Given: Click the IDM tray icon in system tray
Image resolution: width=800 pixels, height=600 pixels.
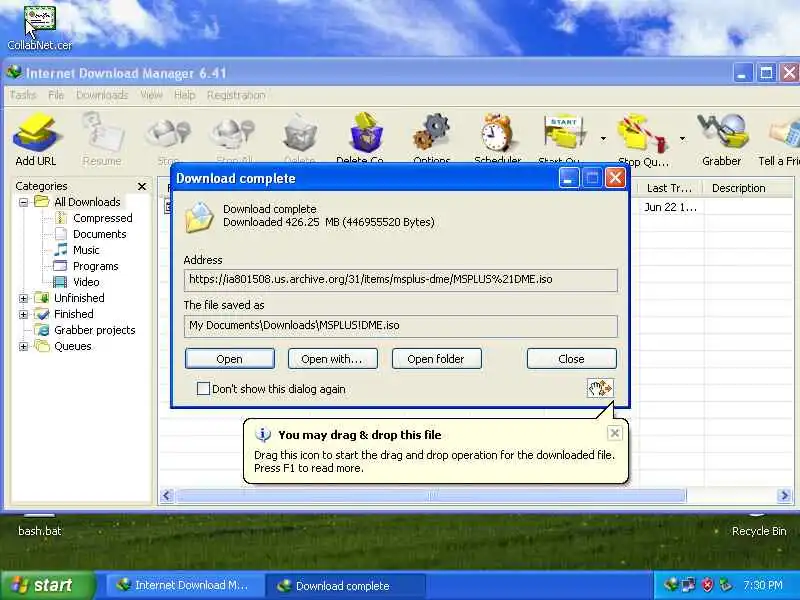Looking at the screenshot, I should point(671,584).
